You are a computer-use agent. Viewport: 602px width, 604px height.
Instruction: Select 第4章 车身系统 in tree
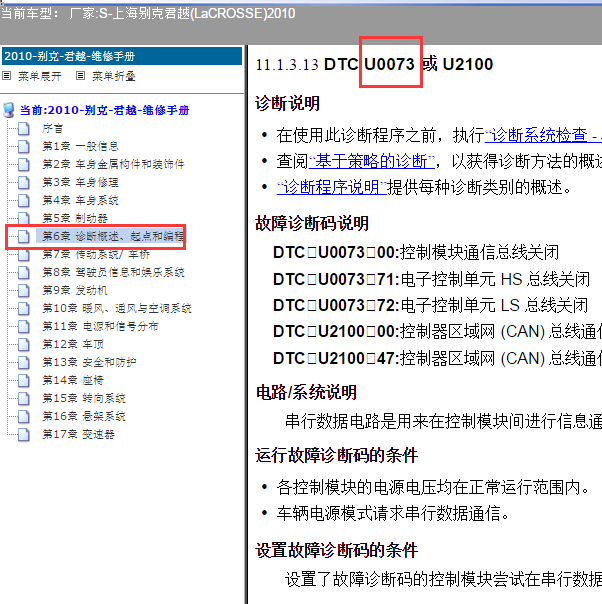tap(80, 200)
